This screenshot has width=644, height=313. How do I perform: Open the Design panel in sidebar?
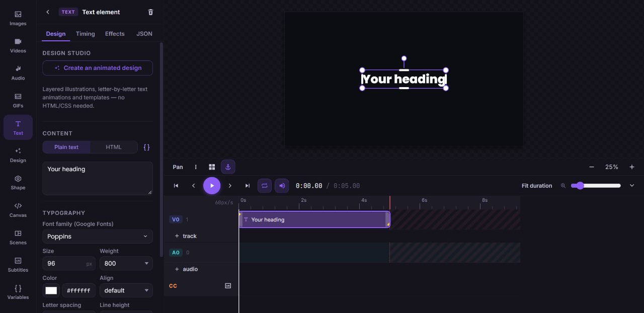(18, 155)
